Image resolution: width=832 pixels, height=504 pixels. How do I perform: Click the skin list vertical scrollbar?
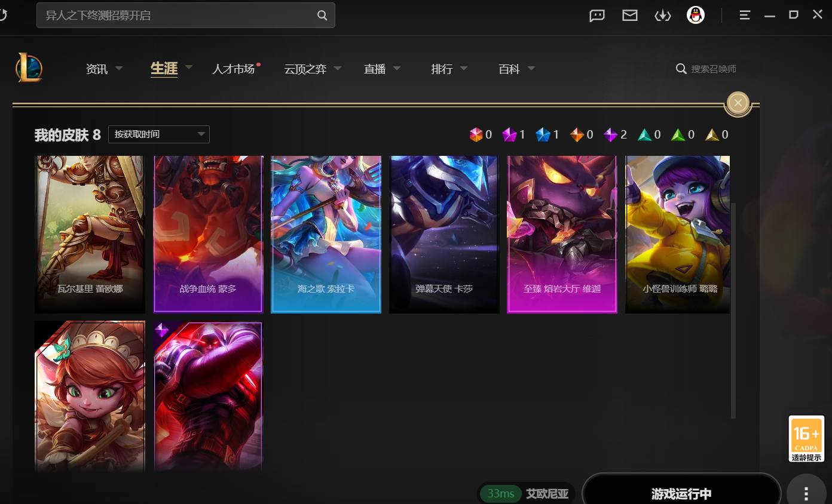(x=733, y=311)
